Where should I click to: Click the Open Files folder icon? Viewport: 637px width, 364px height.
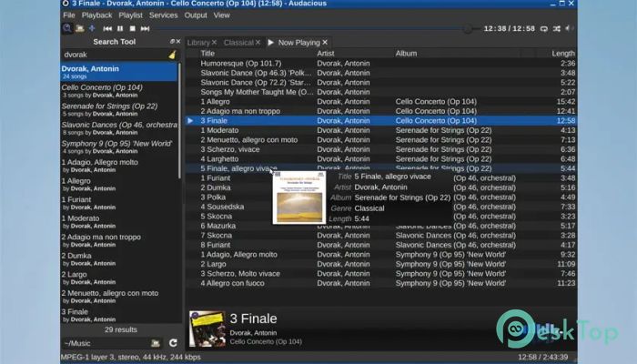pos(80,28)
